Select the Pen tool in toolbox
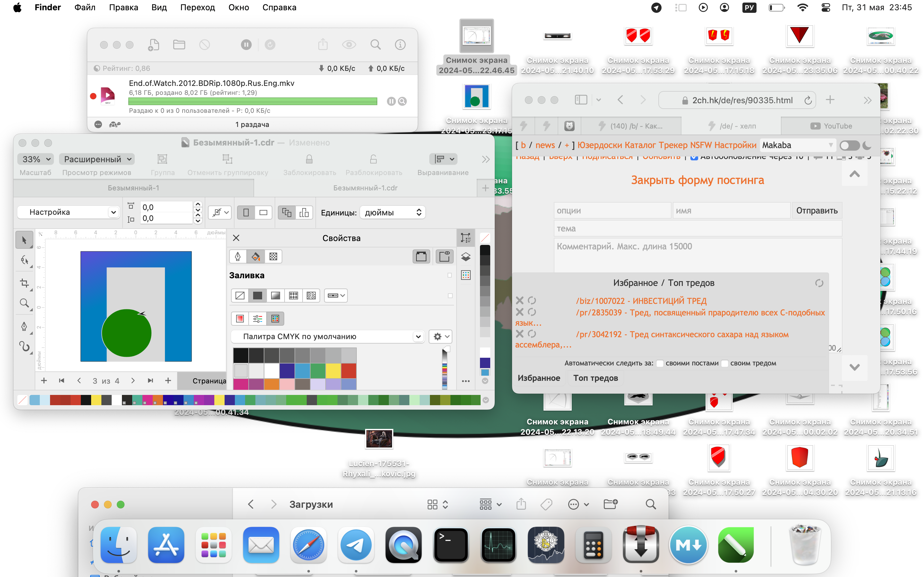Image resolution: width=924 pixels, height=577 pixels. point(24,326)
